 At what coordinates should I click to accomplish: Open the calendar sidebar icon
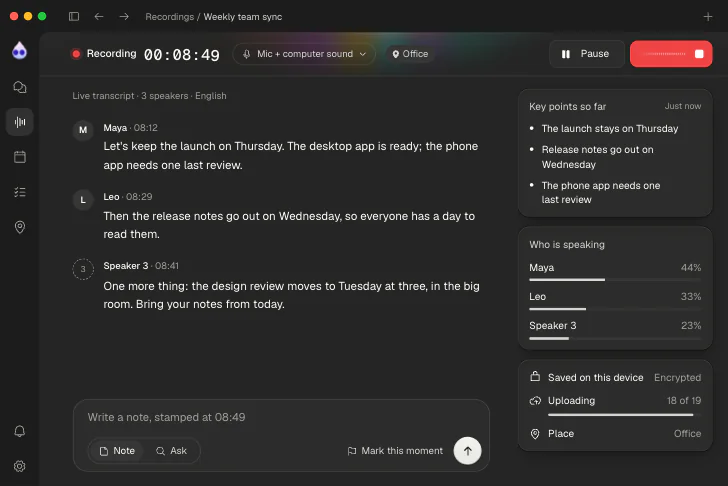click(x=20, y=157)
